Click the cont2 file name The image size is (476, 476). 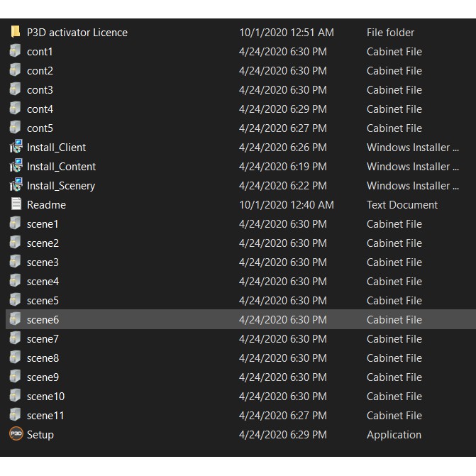coord(40,71)
